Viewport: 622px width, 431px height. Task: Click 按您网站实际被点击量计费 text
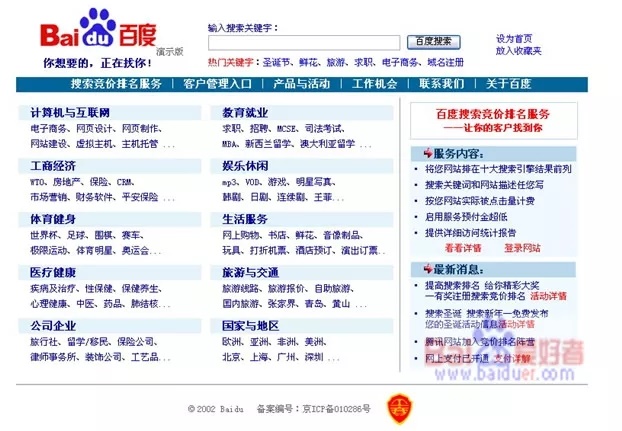point(480,201)
